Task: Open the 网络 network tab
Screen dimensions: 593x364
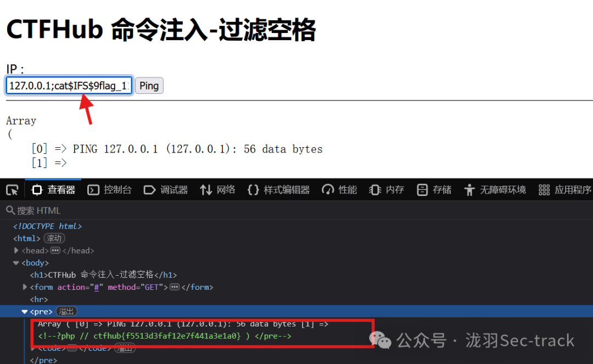Action: pyautogui.click(x=217, y=190)
